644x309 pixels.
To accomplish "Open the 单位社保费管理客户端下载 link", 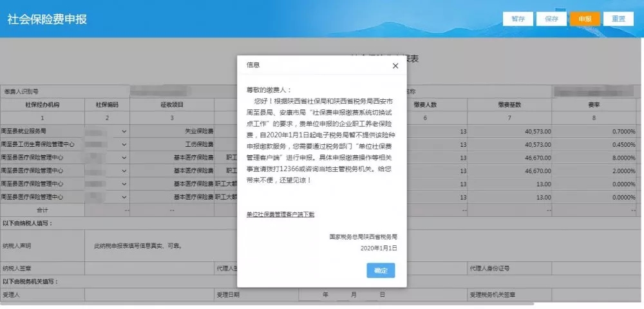I will pos(281,214).
